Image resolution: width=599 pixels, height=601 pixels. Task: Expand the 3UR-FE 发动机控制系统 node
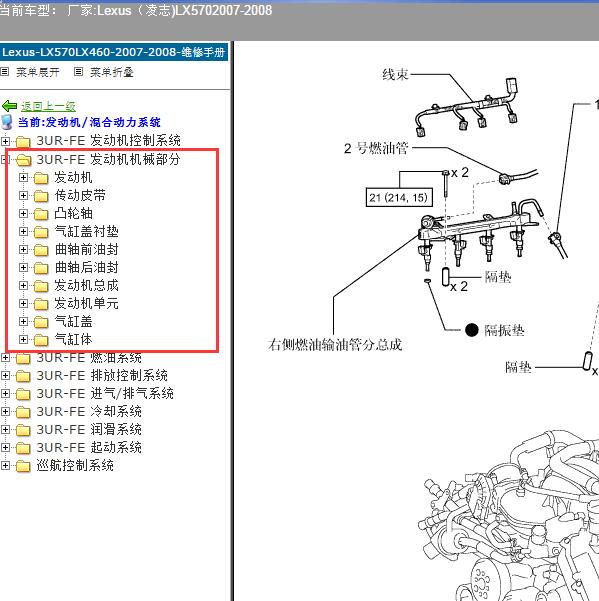(5, 141)
